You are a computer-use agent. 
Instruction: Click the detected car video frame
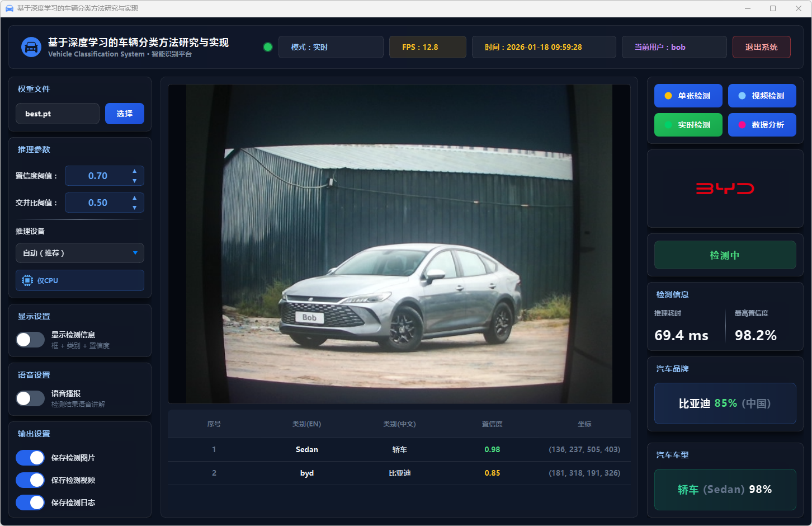click(x=399, y=244)
